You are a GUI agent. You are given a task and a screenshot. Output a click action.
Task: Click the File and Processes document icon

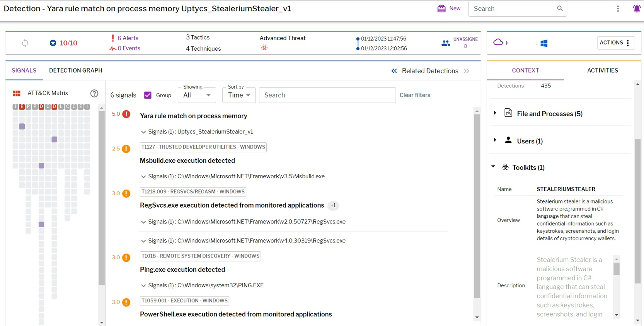tap(508, 113)
